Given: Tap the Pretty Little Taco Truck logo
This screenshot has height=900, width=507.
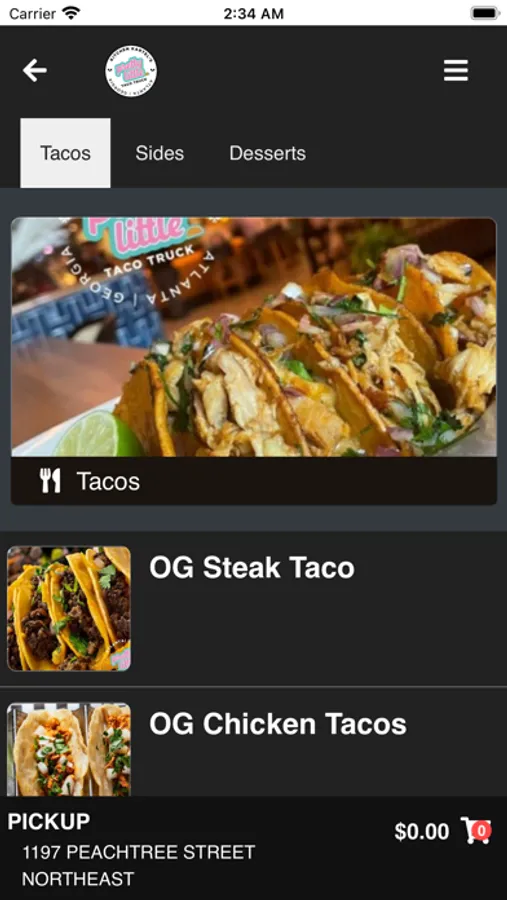Looking at the screenshot, I should point(131,71).
